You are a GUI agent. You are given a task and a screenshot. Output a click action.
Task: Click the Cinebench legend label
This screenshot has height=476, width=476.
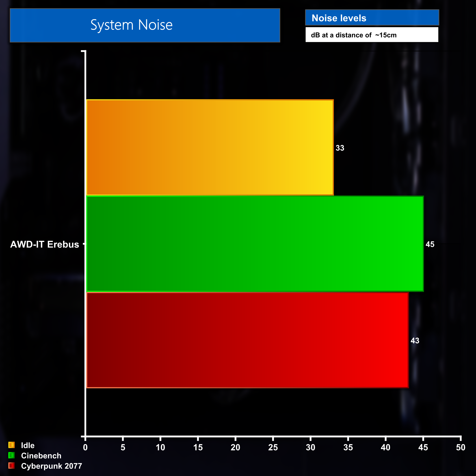coord(41,456)
